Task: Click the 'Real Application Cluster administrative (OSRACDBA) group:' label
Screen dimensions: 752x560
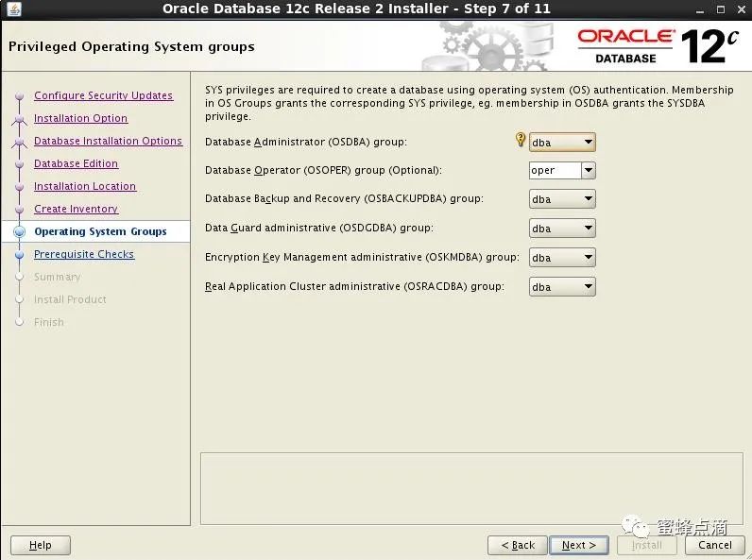Action: tap(354, 286)
